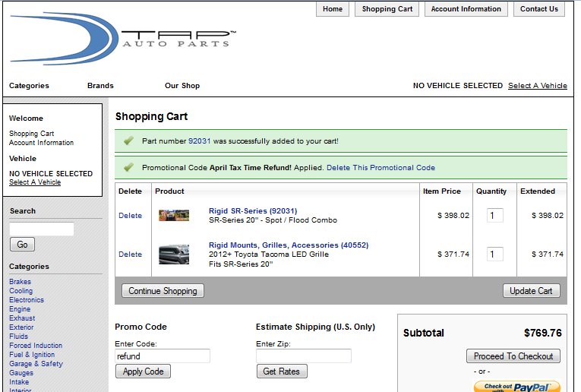Click the TAP Auto Parts logo
The width and height of the screenshot is (581, 392).
[x=122, y=39]
